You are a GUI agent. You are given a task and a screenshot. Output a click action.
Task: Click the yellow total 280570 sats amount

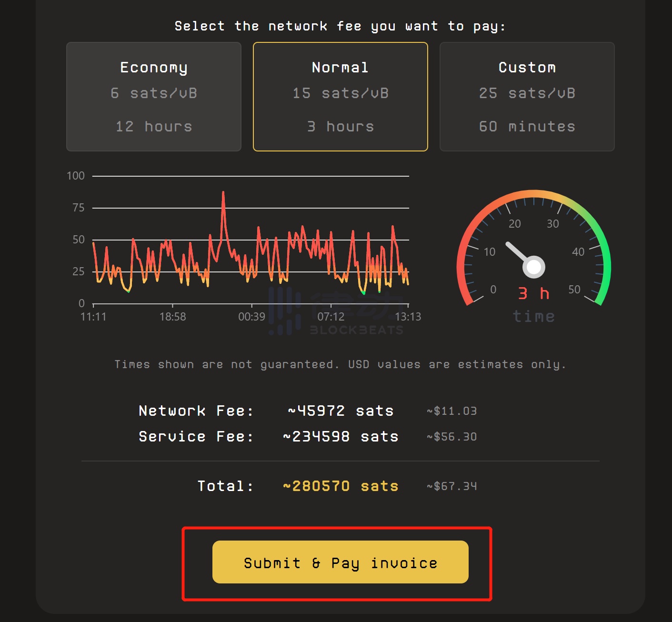[340, 486]
